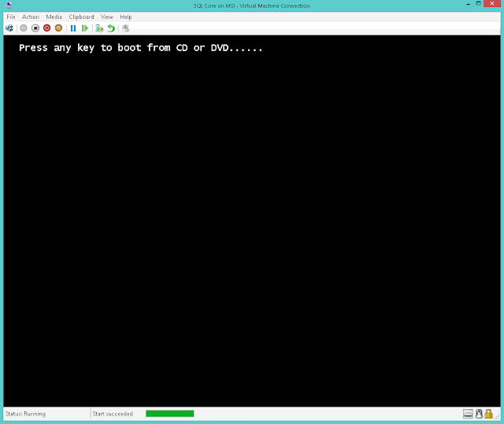
Task: Open the Media menu
Action: (54, 17)
